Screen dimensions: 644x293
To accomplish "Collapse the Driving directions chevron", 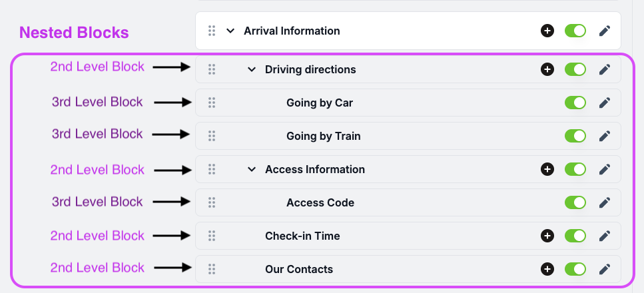I will (x=252, y=69).
